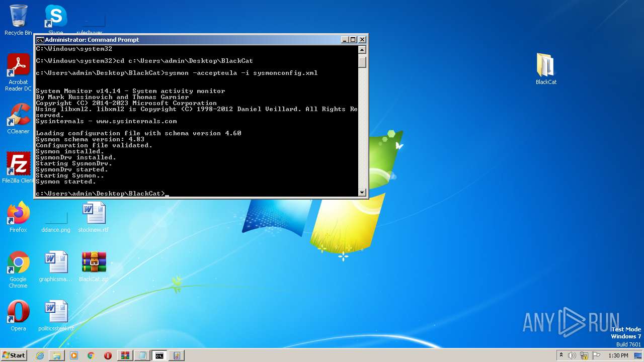Close the Command Prompt window
The image size is (644, 362).
pos(362,40)
